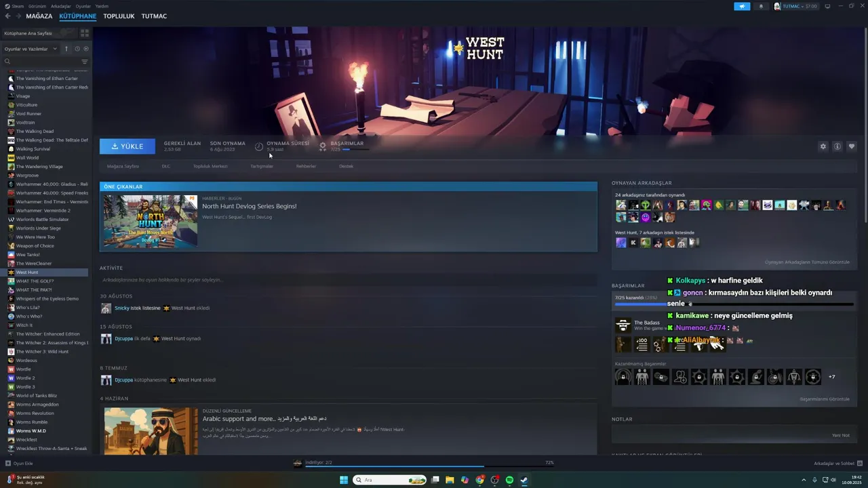868x488 pixels.
Task: Open Destek link
Action: click(x=346, y=166)
